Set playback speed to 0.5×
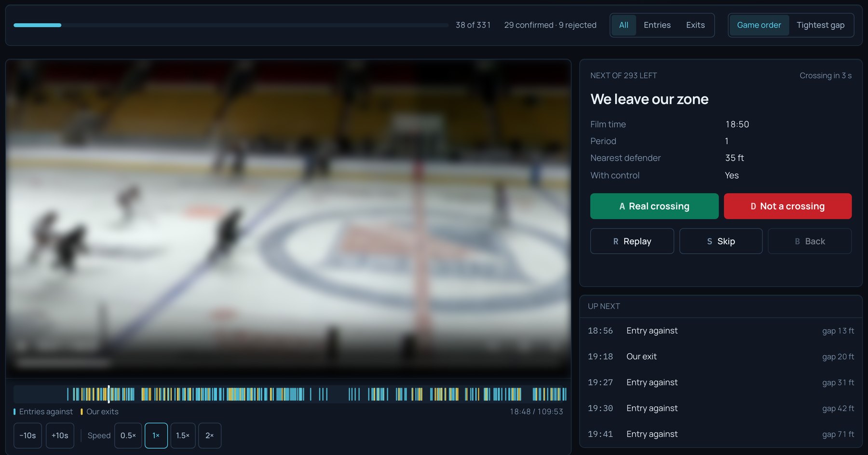Image resolution: width=868 pixels, height=455 pixels. tap(128, 436)
